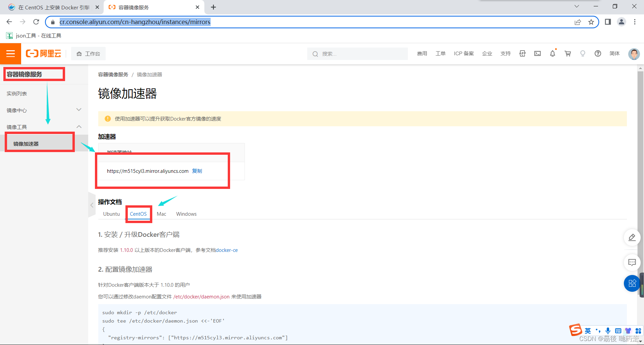This screenshot has width=644, height=345.
Task: Open the Aliyun hamburger menu
Action: coord(10,54)
